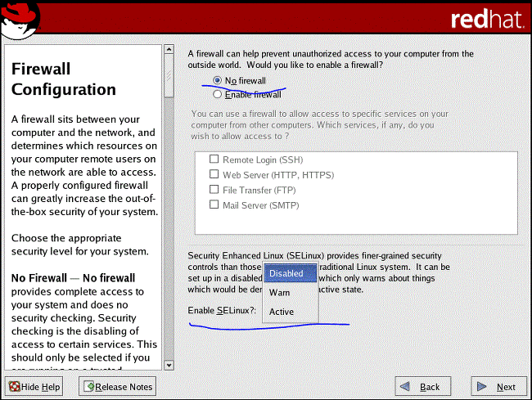
Task: Choose Disabled in the SELinux dropdown
Action: point(290,273)
